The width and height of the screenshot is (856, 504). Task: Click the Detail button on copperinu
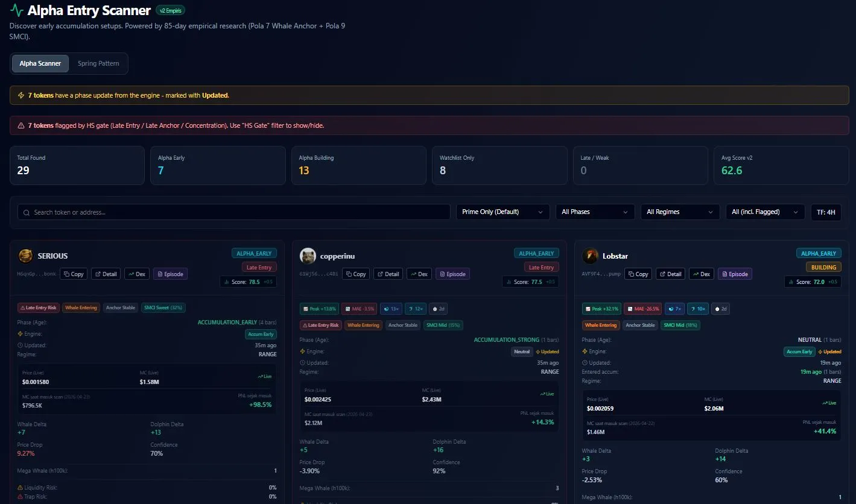[x=388, y=274]
